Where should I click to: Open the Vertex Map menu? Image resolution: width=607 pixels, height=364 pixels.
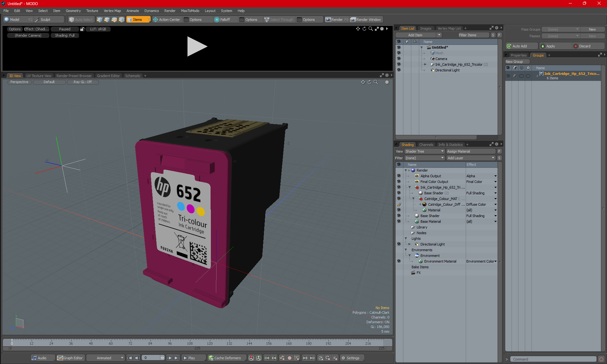coord(112,11)
